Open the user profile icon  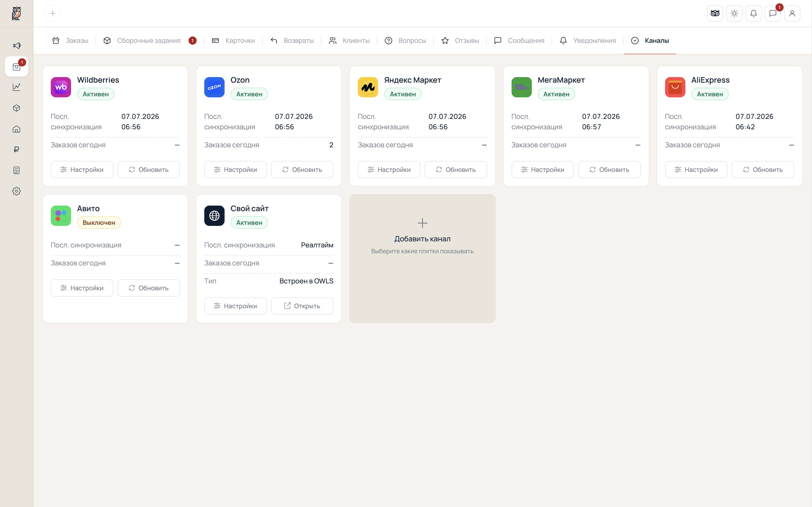tap(792, 13)
